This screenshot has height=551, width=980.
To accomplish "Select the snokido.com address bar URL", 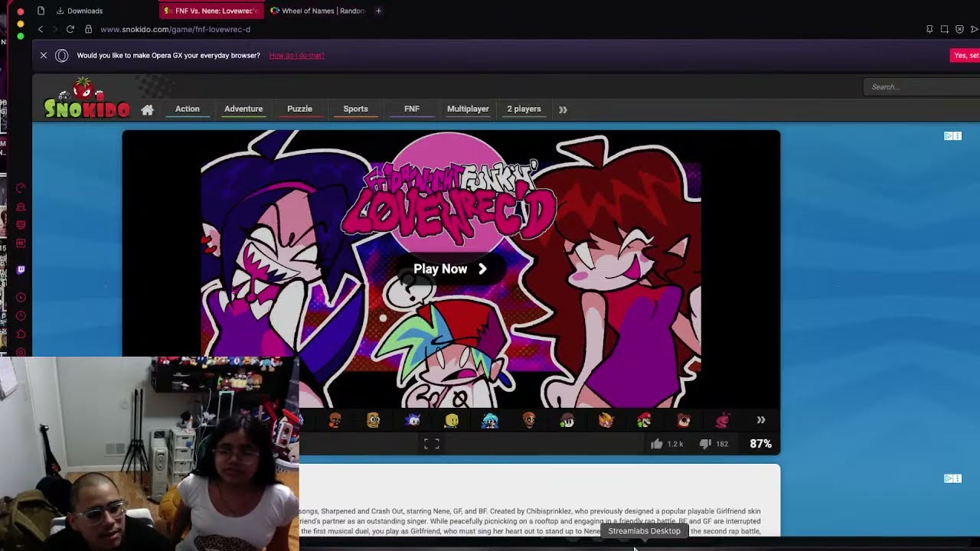I will 175,29.
